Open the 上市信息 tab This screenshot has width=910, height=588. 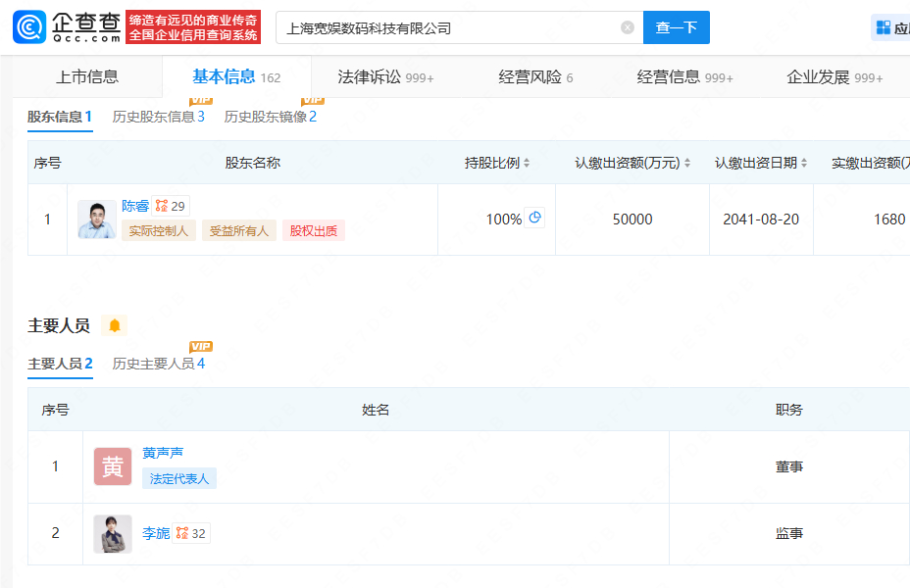coord(87,76)
